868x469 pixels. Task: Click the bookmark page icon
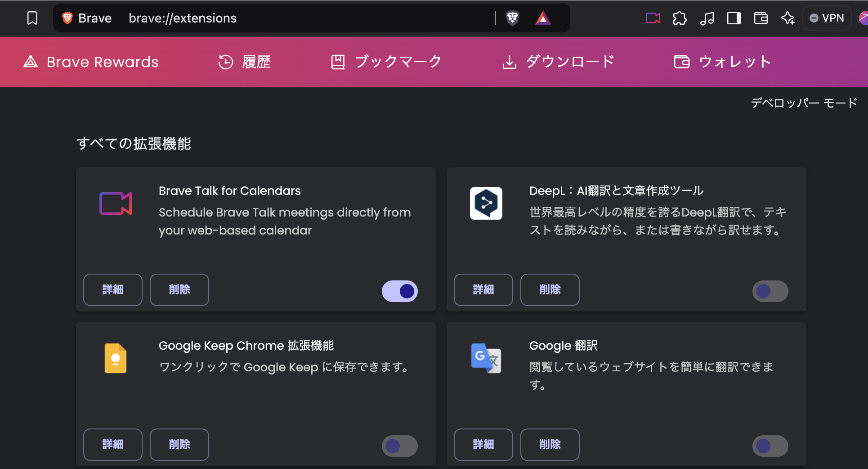pos(32,18)
